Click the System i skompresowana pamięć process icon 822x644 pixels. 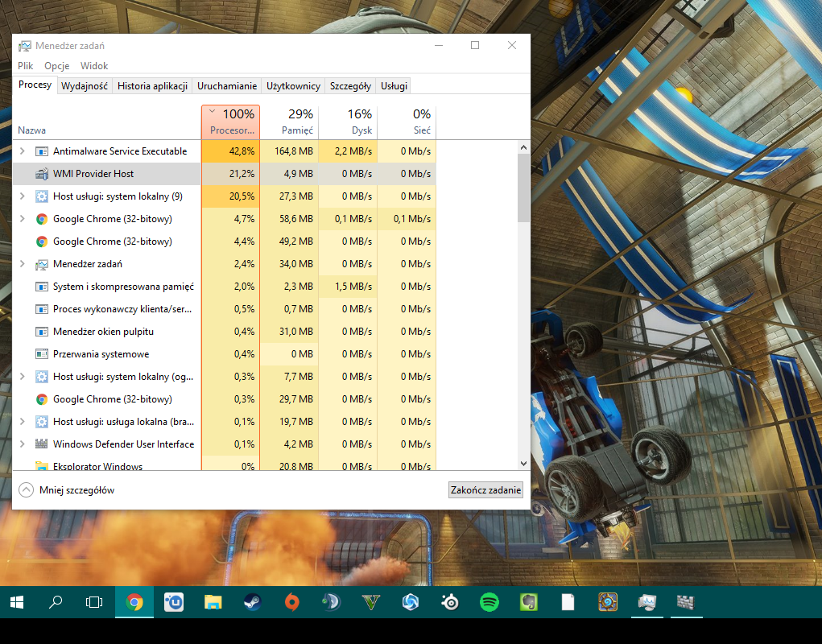point(41,287)
